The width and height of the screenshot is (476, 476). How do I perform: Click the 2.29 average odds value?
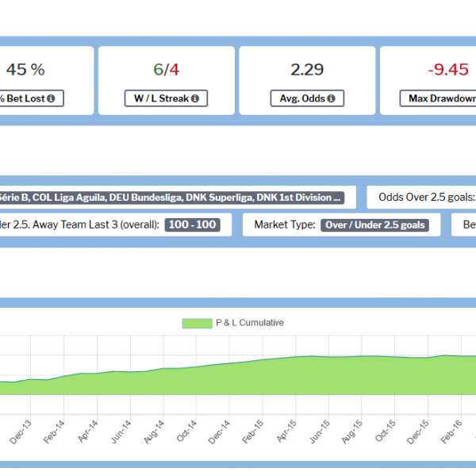pyautogui.click(x=307, y=70)
